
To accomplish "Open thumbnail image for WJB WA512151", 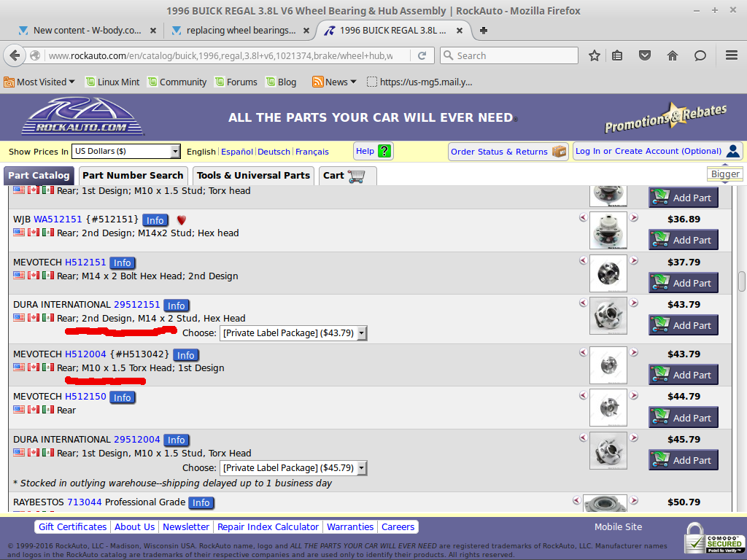I will click(608, 231).
